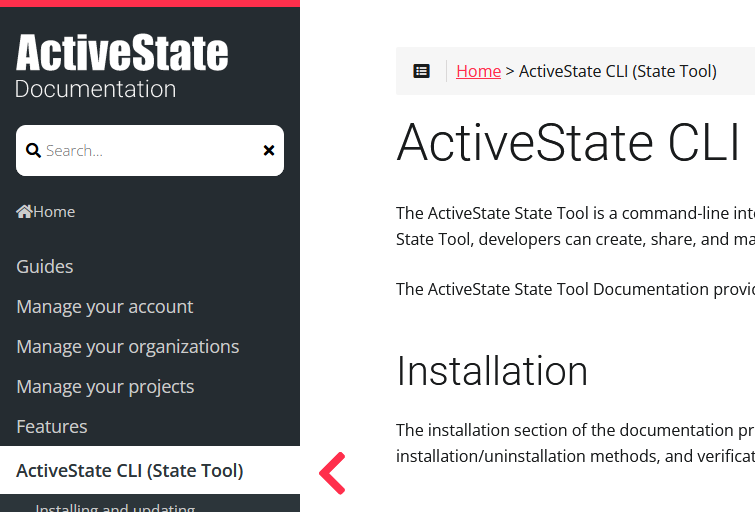The height and width of the screenshot is (512, 755).
Task: Open Manage your account in sidebar
Action: tap(105, 307)
